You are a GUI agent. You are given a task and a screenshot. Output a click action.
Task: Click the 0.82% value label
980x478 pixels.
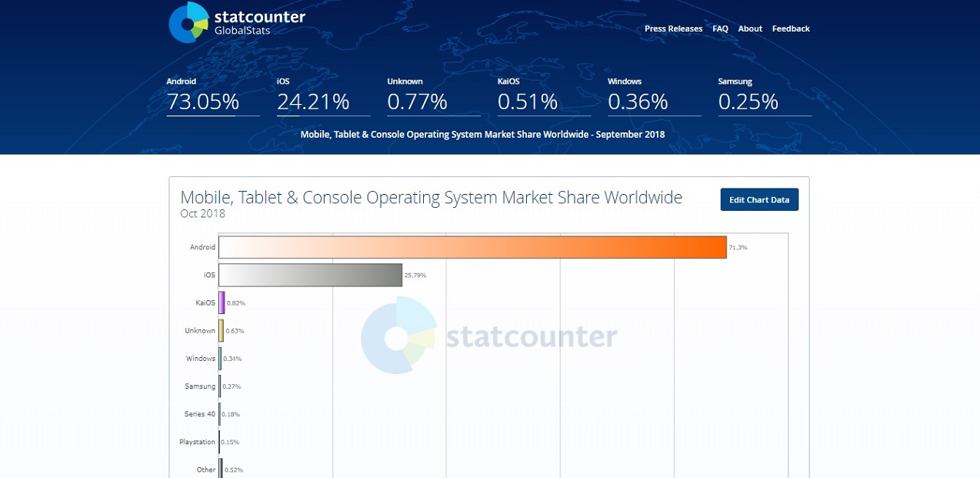coord(235,303)
